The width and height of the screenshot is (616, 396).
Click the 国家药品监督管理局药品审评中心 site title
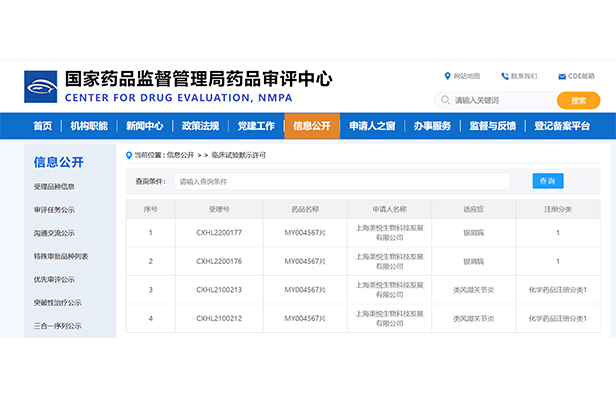click(x=198, y=79)
